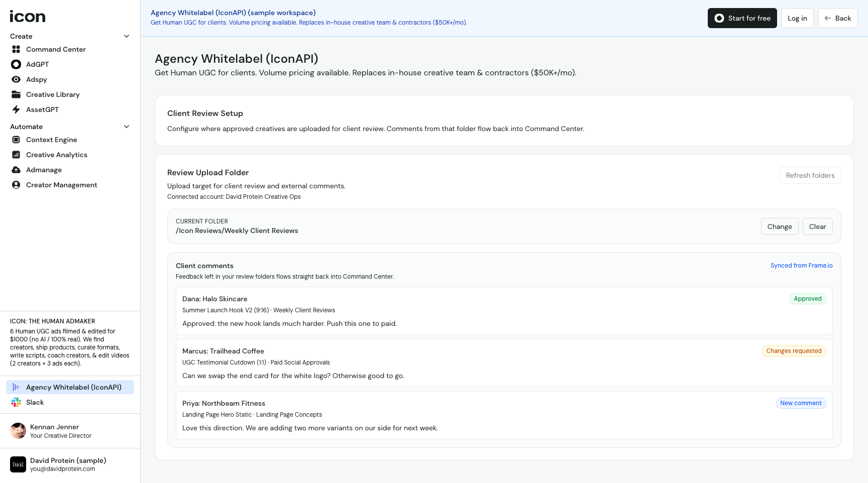Click the Agency Whitelabel waveform icon

pos(16,387)
